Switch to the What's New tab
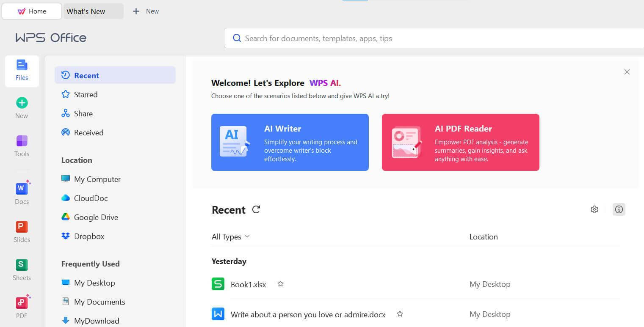 (86, 11)
